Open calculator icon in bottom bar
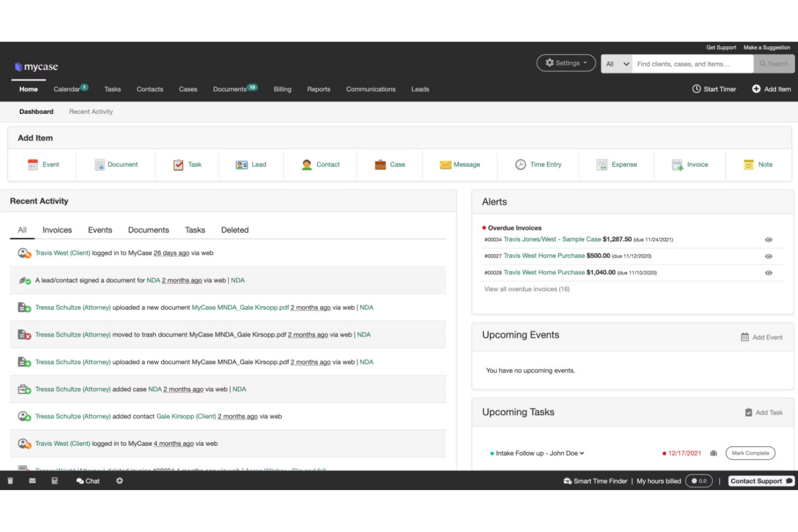Viewport: 798px width, 532px height. pyautogui.click(x=54, y=481)
